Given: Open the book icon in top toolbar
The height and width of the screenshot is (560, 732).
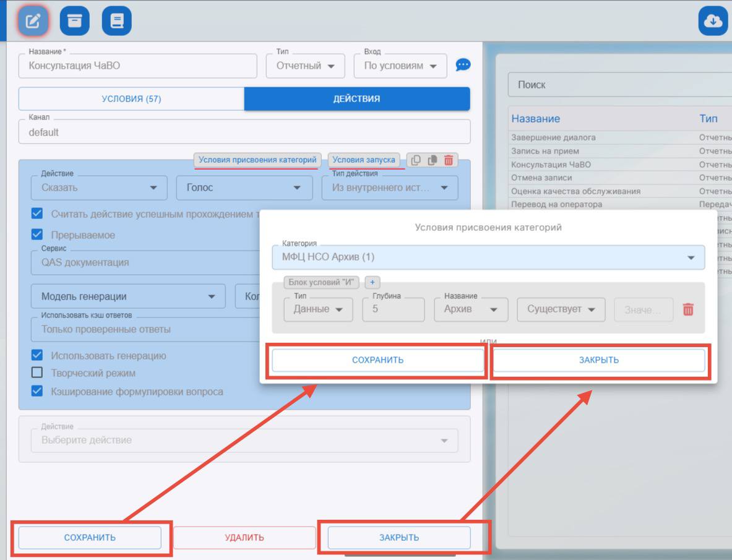Looking at the screenshot, I should pyautogui.click(x=116, y=22).
